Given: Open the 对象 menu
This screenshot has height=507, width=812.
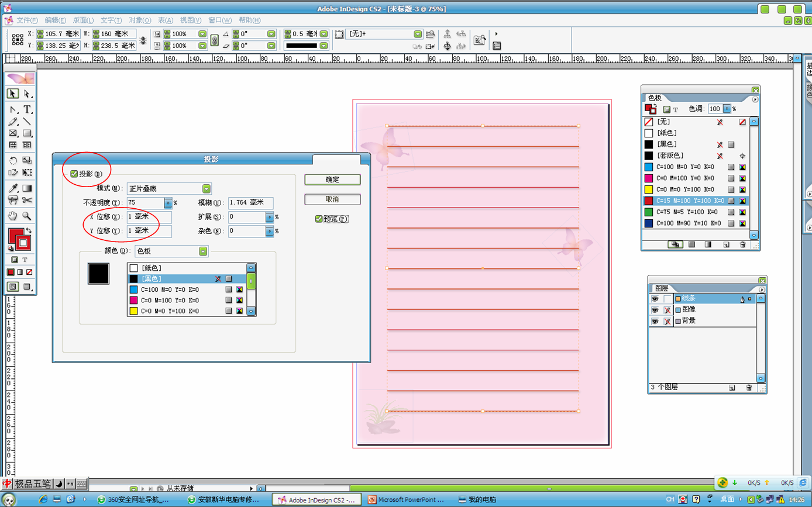Looking at the screenshot, I should tap(139, 20).
